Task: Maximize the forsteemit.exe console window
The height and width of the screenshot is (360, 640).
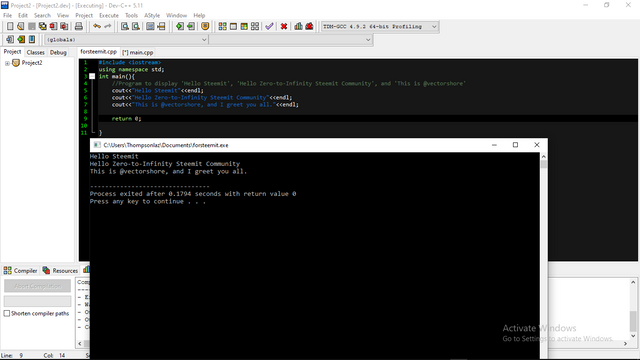Action: (x=516, y=145)
